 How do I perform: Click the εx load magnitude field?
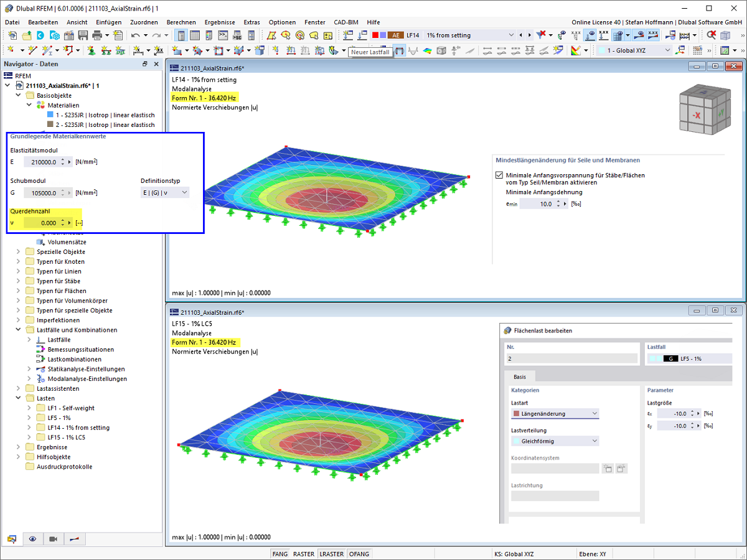pyautogui.click(x=673, y=413)
